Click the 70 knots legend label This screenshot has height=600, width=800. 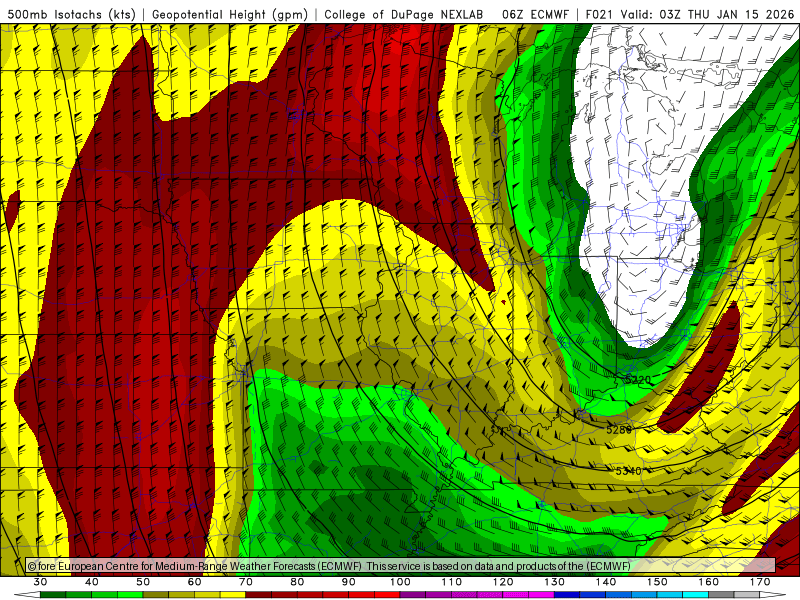click(246, 582)
